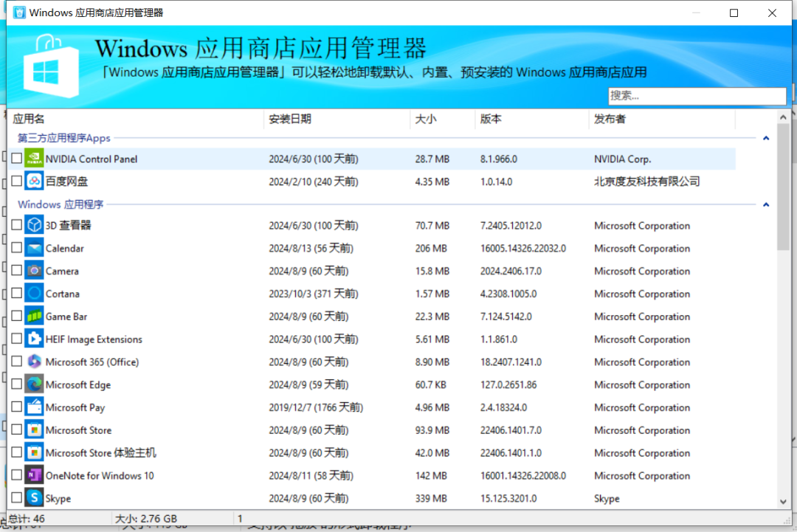The image size is (797, 532).
Task: Click the Windows store logo in banner
Action: click(x=51, y=66)
